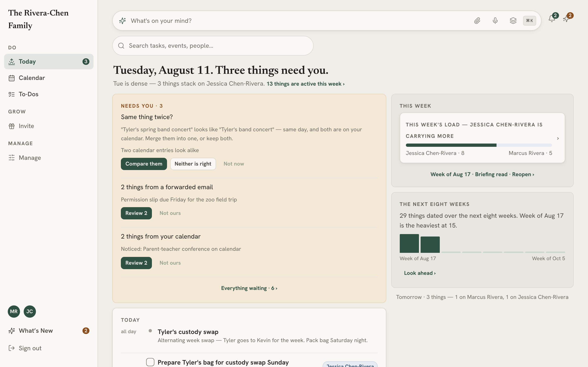Viewport: 588px width, 367px height.
Task: Click the JC avatar
Action: [30, 311]
